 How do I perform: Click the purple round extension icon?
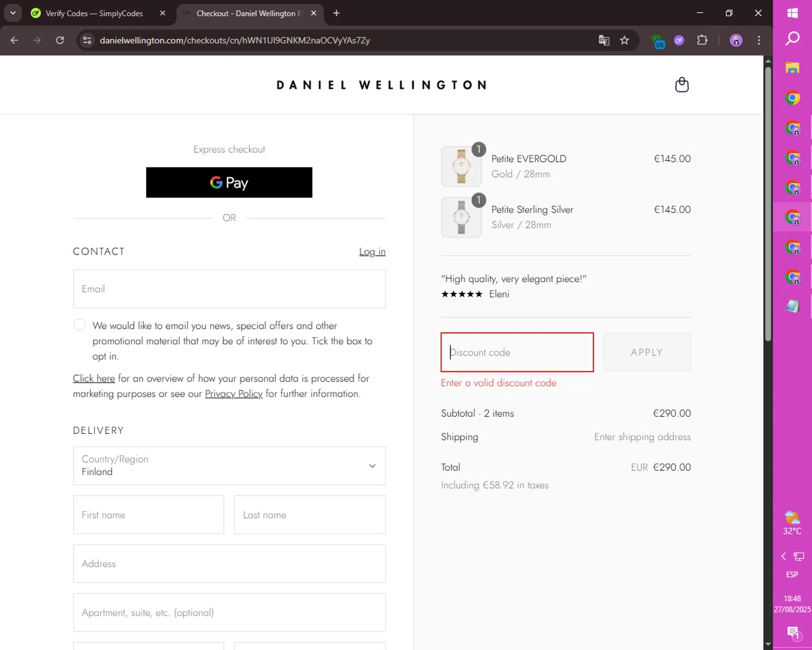(679, 40)
